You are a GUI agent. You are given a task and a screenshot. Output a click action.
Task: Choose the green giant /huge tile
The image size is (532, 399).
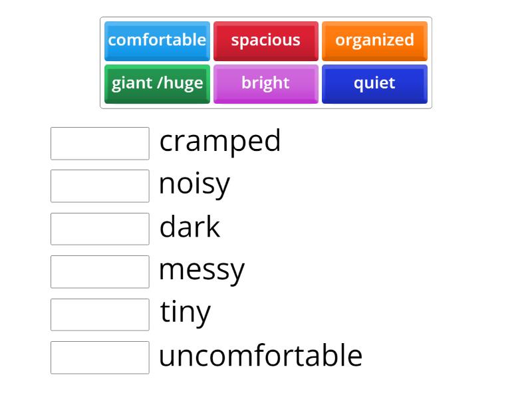[x=157, y=83]
